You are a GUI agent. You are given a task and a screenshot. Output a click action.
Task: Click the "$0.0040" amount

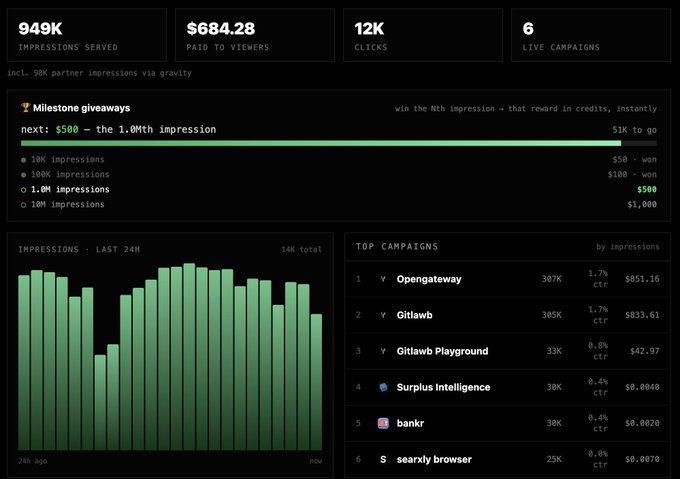(x=642, y=387)
